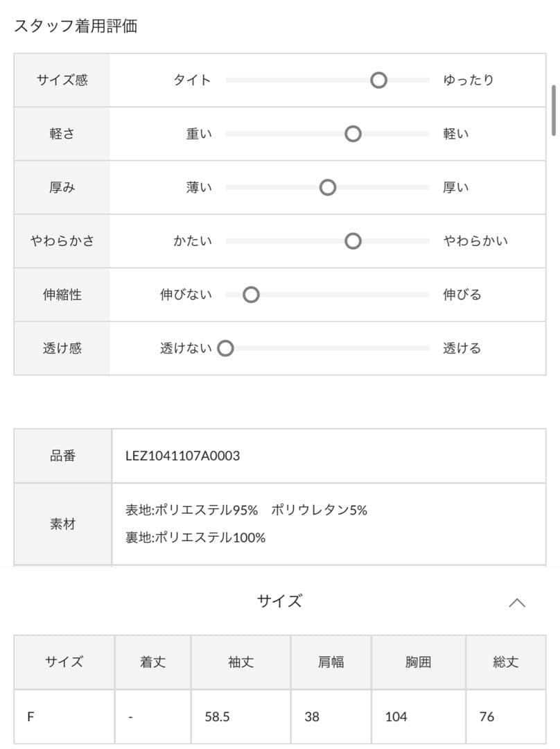
Task: Click the 透け感 slider handle
Action: coord(225,348)
